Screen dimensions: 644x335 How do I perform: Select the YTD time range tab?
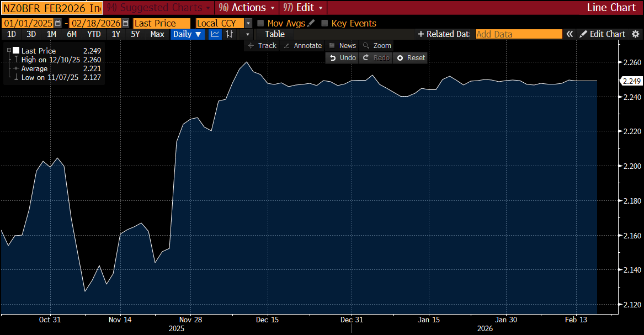pos(94,34)
